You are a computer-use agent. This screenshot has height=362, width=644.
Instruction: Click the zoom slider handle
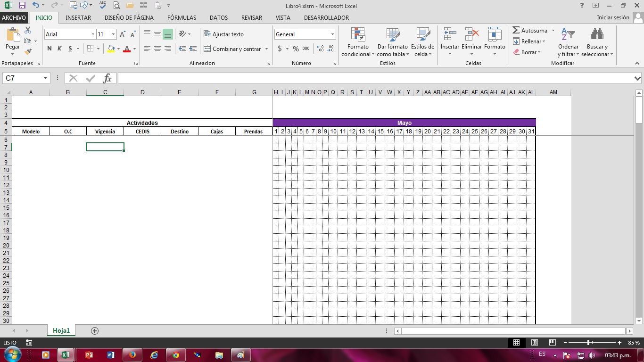pos(588,343)
